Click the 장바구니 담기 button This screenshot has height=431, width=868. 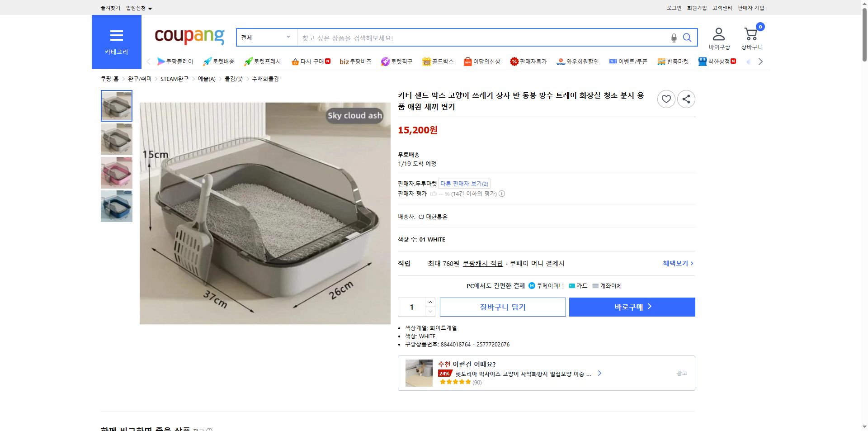click(x=502, y=307)
